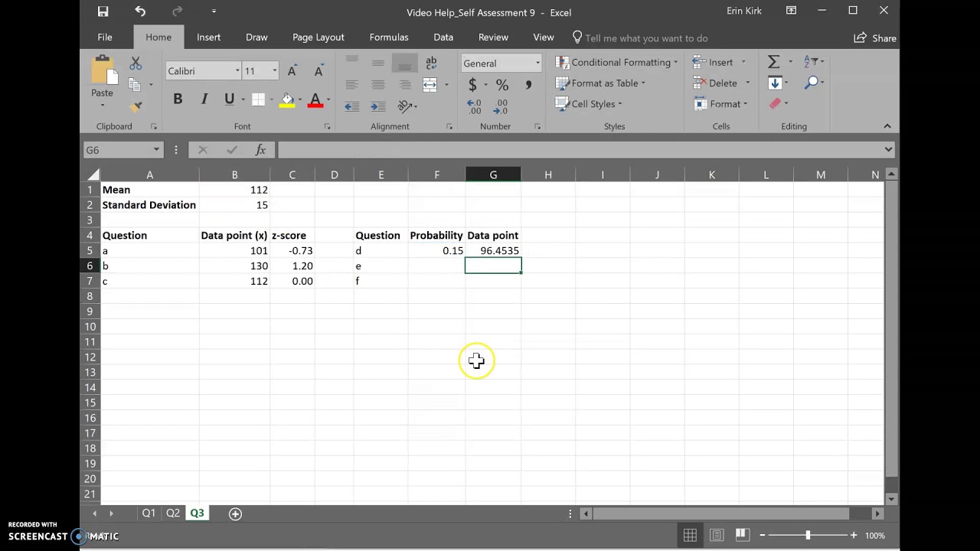
Task: Click the Wrap Text icon
Action: (x=431, y=64)
